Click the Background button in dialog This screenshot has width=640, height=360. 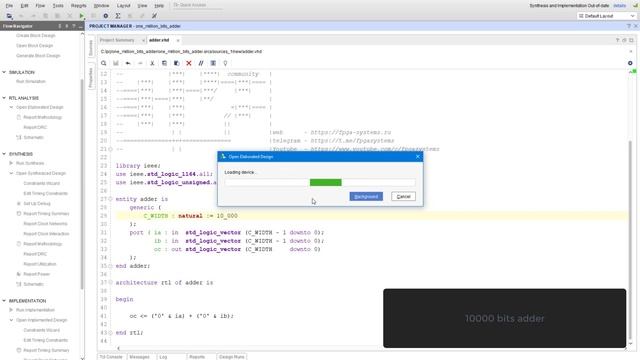[x=366, y=197]
